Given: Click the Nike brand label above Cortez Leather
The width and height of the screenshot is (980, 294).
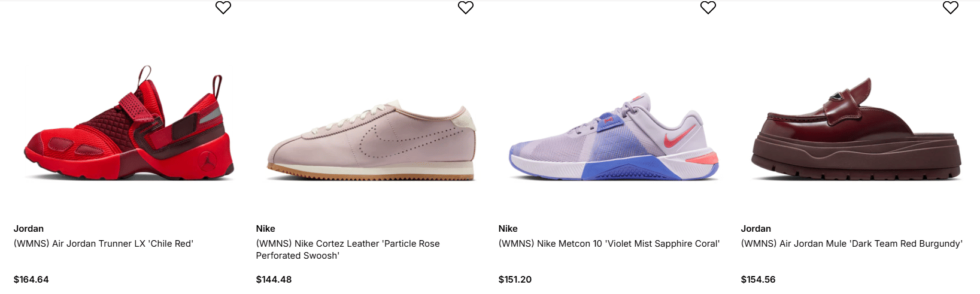Looking at the screenshot, I should point(266,229).
